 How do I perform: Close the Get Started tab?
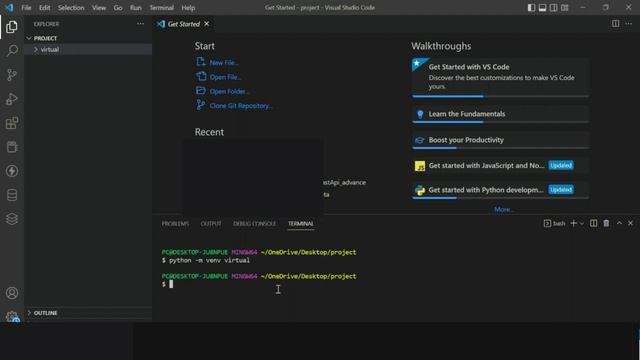click(207, 24)
